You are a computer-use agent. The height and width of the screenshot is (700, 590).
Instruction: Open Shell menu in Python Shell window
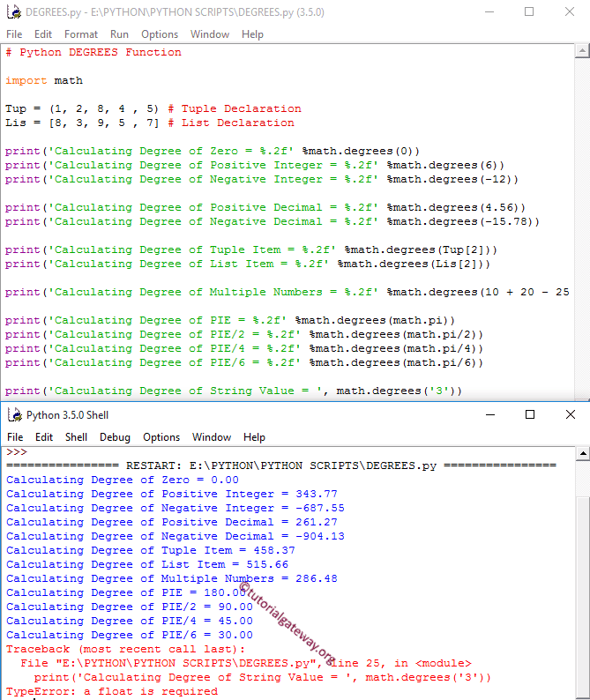pyautogui.click(x=76, y=437)
